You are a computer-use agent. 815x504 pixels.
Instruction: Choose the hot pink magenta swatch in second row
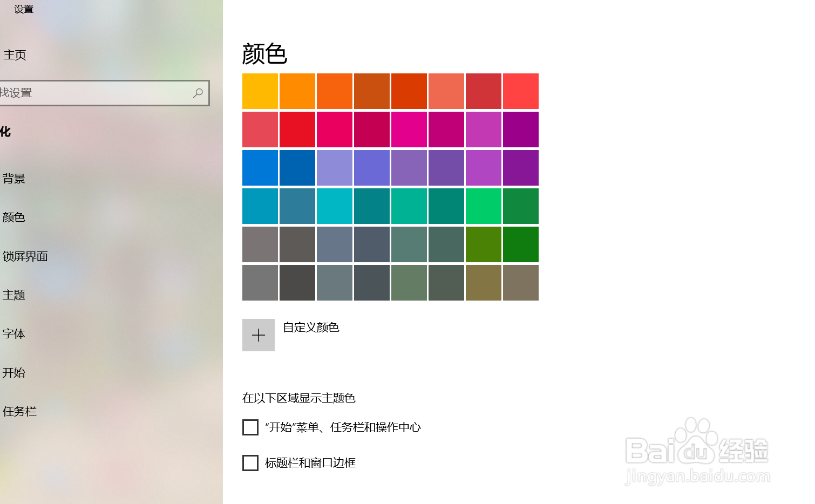(409, 130)
